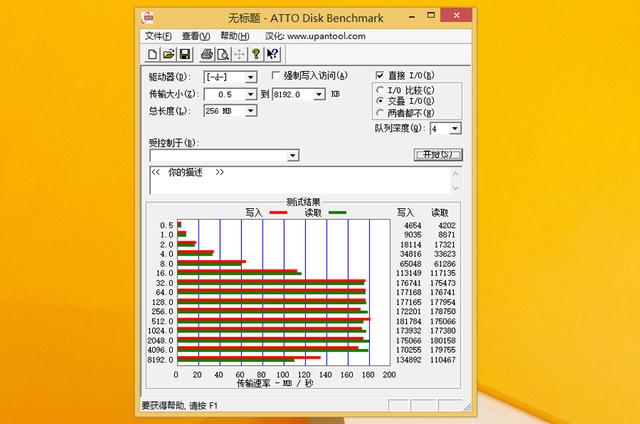Enable 强制写入访问 checkbox
This screenshot has height=424, width=640.
(x=276, y=75)
